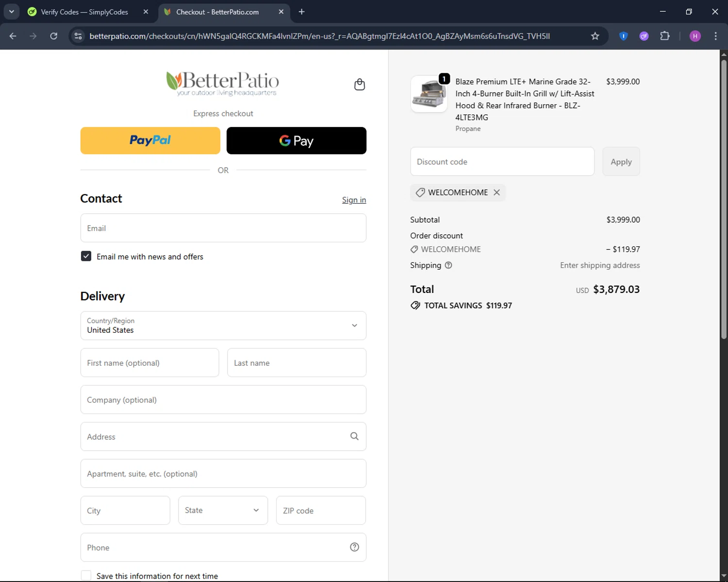Open the shopping bag cart icon

(x=360, y=84)
